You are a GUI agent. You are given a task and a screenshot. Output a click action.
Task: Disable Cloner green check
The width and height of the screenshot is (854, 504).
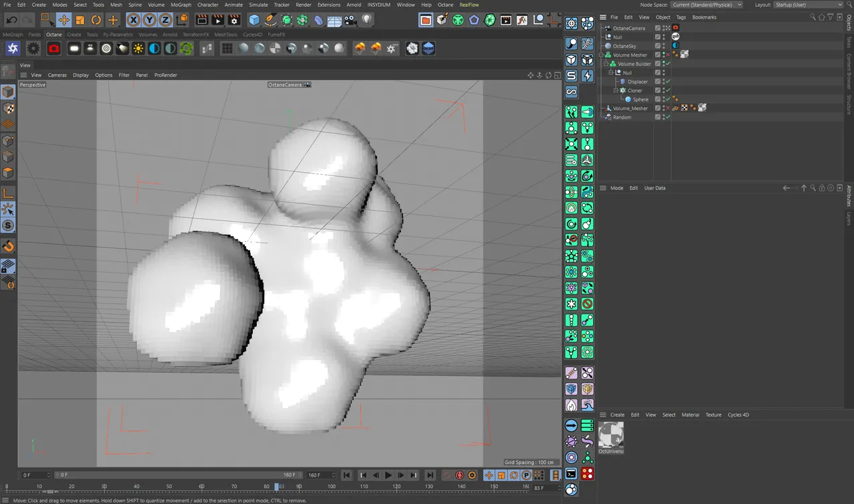(x=668, y=90)
